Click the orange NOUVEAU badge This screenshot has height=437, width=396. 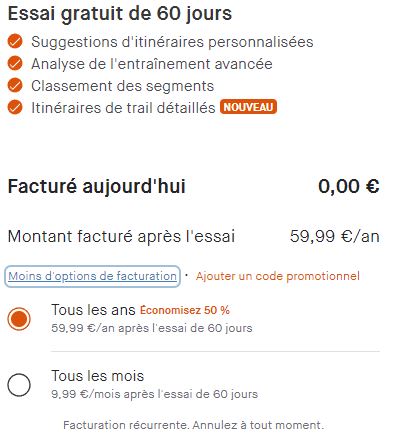click(248, 107)
